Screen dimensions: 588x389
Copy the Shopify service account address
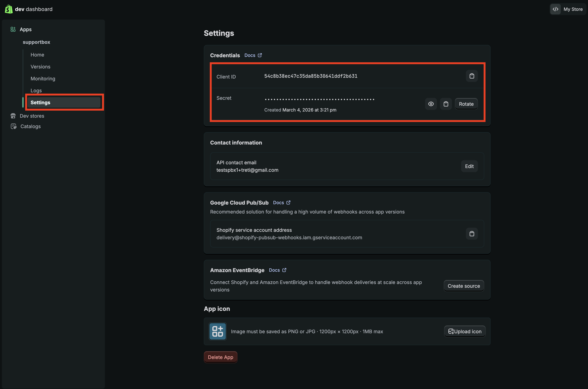(472, 234)
